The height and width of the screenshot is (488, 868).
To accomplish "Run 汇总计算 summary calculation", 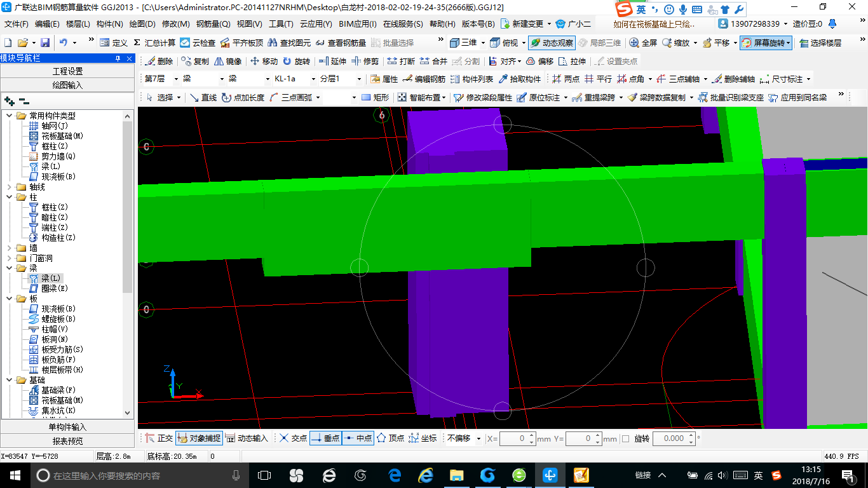I will (154, 43).
